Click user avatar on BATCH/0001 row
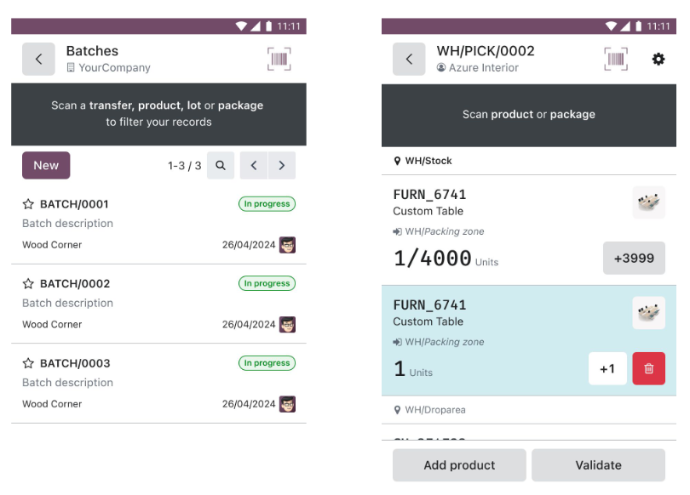The image size is (690, 495). click(288, 245)
